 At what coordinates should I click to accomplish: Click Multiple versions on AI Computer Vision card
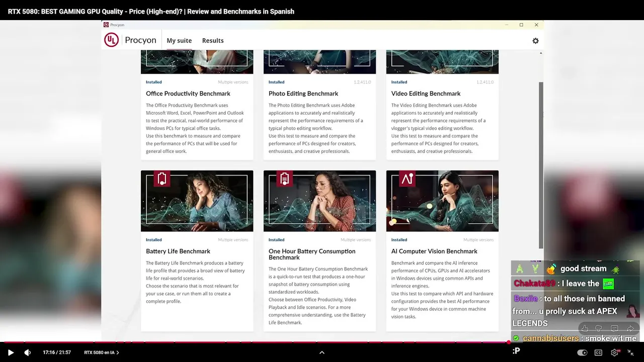(478, 240)
